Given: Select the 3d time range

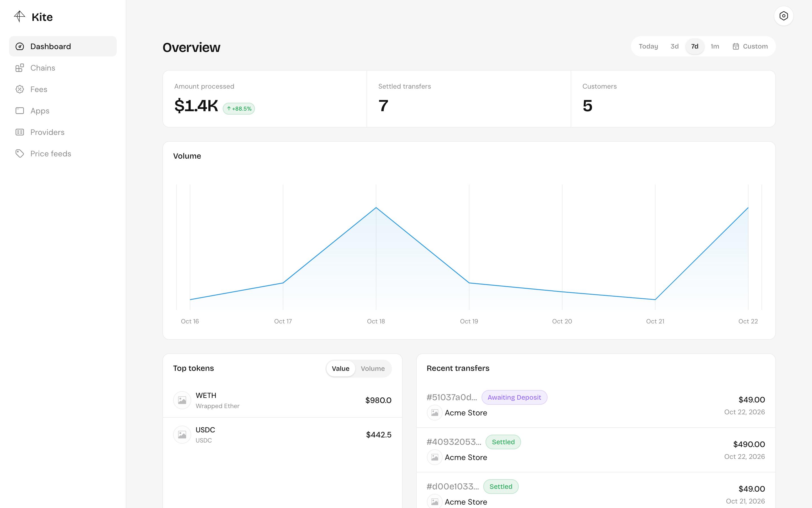Looking at the screenshot, I should [674, 46].
